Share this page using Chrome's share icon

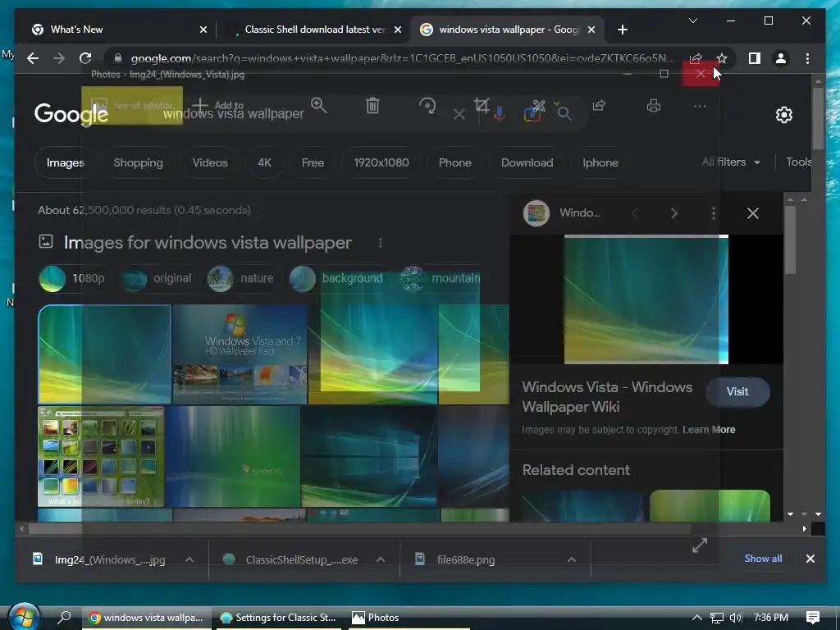696,58
